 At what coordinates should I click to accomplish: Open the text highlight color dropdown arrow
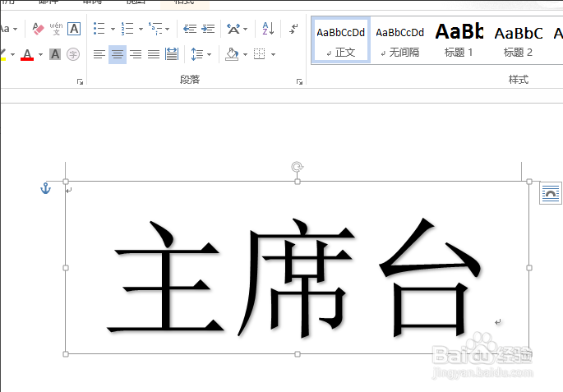click(13, 54)
